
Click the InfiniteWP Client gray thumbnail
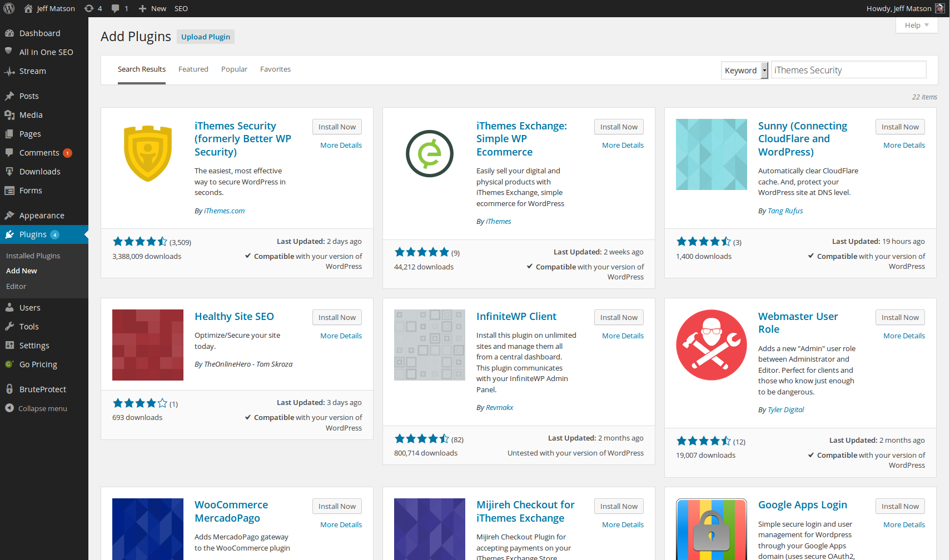click(430, 345)
